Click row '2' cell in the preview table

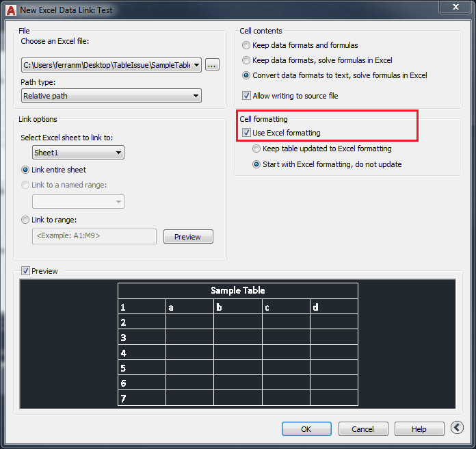(142, 322)
